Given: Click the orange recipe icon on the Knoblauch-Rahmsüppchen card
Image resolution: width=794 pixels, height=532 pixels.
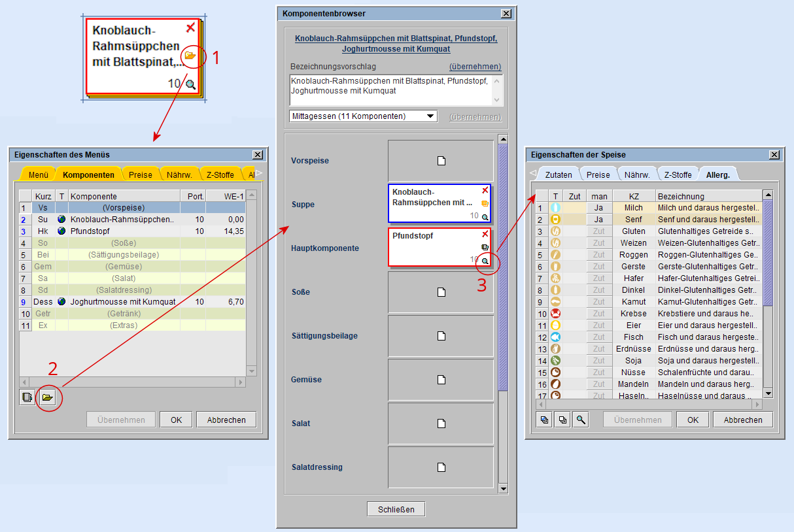Looking at the screenshot, I should coord(485,203).
